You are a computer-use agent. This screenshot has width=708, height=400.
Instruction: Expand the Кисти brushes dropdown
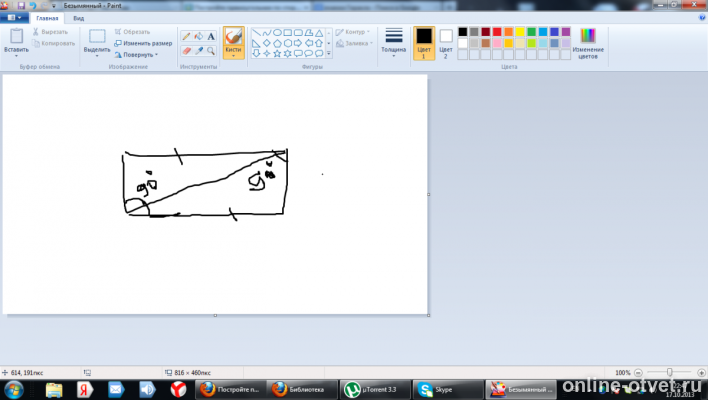pyautogui.click(x=233, y=56)
